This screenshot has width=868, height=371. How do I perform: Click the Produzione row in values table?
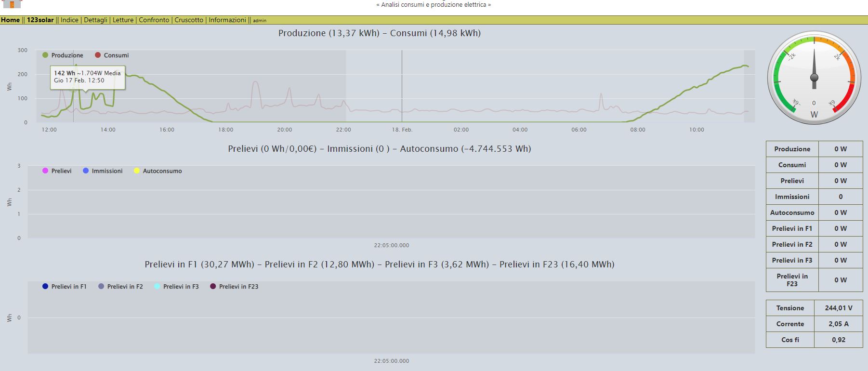tap(815, 149)
